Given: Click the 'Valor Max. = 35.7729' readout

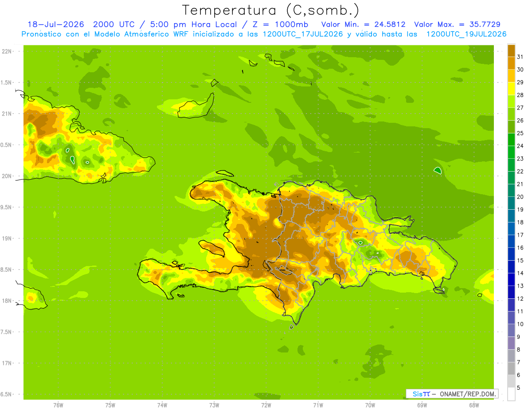Looking at the screenshot, I should 457,24.
